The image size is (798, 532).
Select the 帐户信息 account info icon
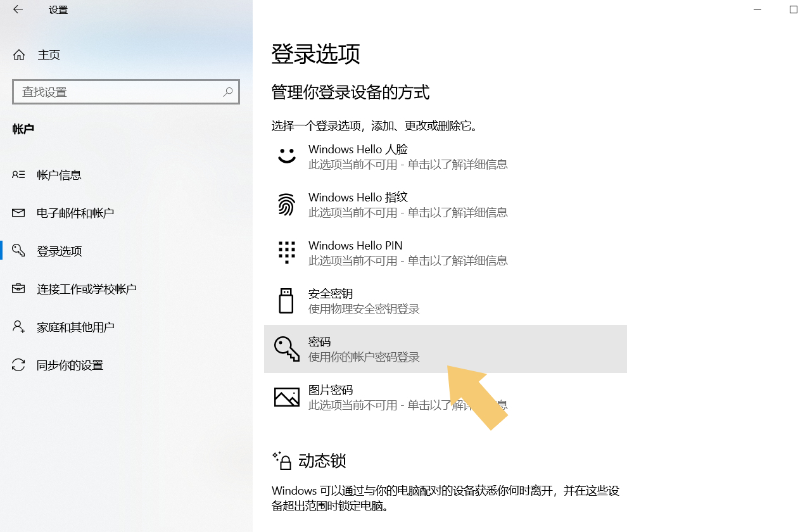pyautogui.click(x=20, y=175)
